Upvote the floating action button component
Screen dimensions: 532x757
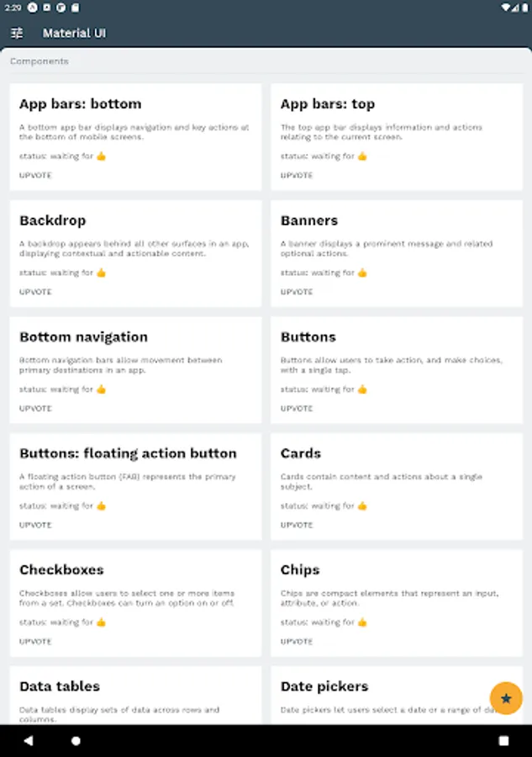(35, 525)
